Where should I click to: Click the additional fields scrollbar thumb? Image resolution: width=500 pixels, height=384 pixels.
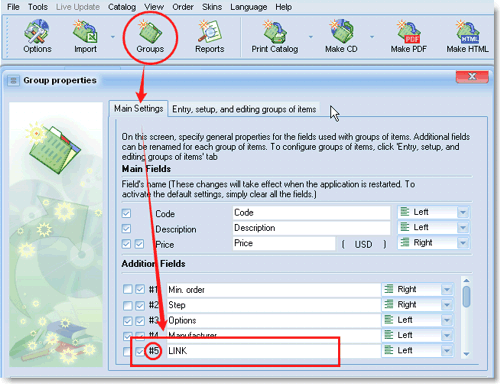tap(467, 297)
